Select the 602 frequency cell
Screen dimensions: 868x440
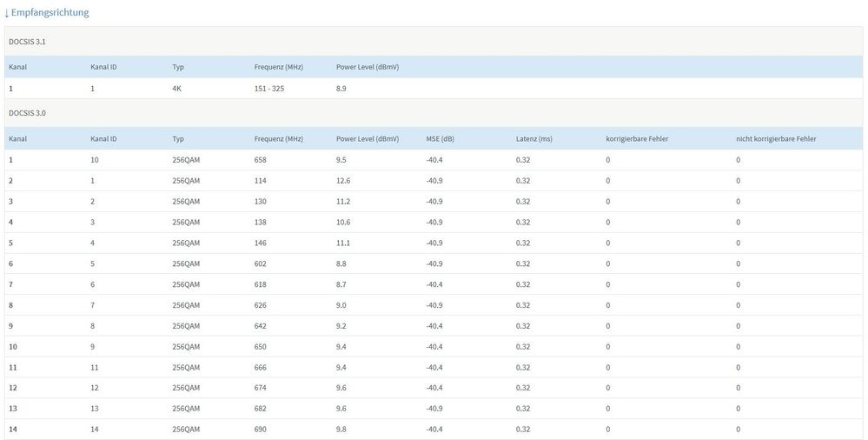tap(260, 263)
